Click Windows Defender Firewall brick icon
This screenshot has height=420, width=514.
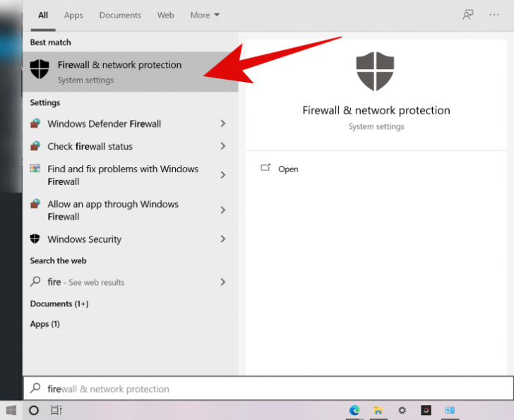pos(35,124)
